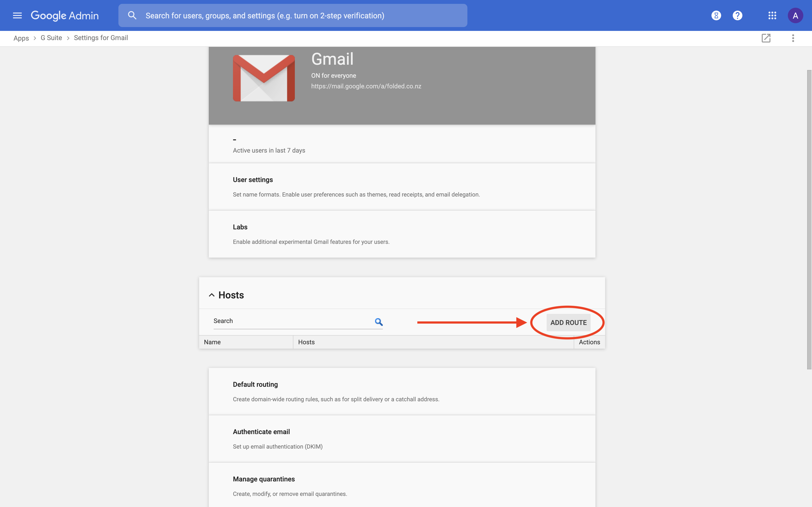Open the account avatar labeled A
The height and width of the screenshot is (507, 812).
point(795,15)
